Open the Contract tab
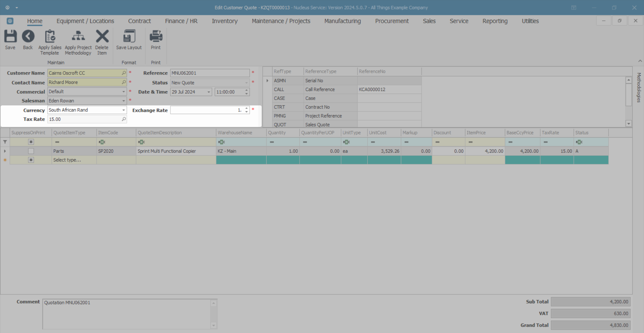Screen dimensions: 644x333 (140, 21)
